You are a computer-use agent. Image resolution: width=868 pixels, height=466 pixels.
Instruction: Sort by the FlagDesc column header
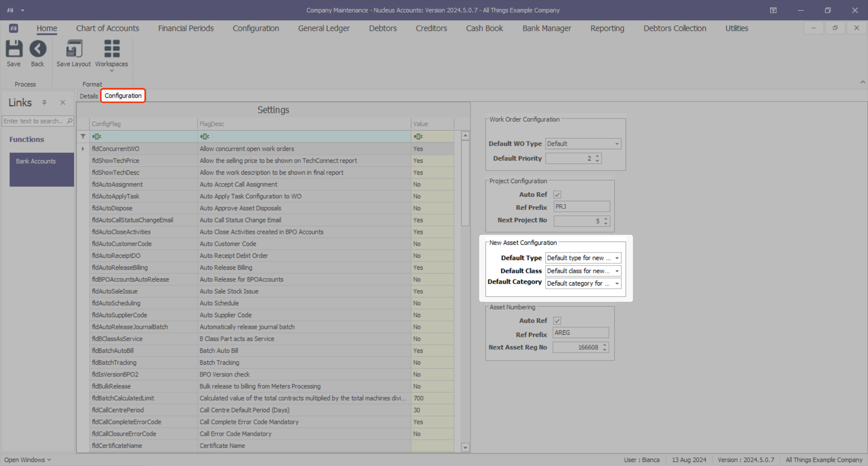304,124
